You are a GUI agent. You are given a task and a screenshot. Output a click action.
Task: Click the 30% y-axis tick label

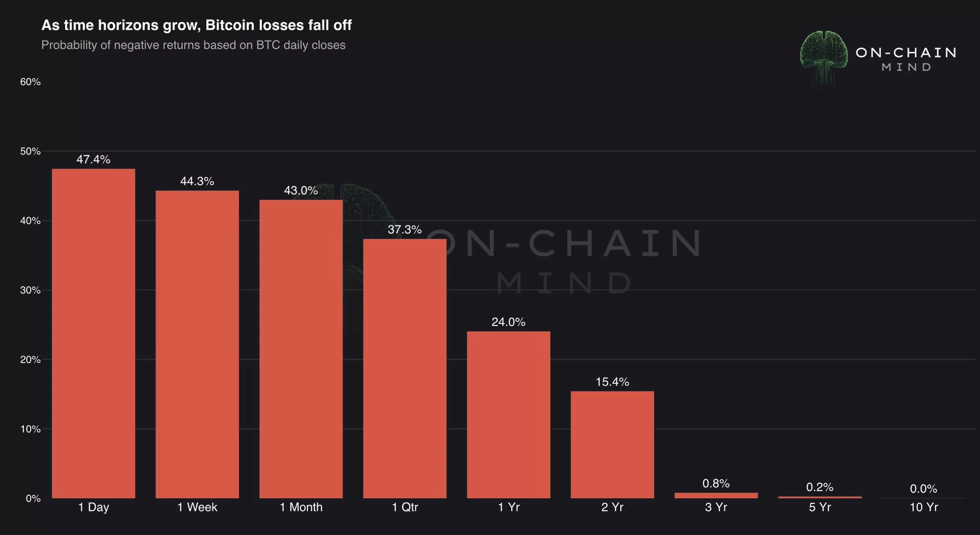[30, 290]
